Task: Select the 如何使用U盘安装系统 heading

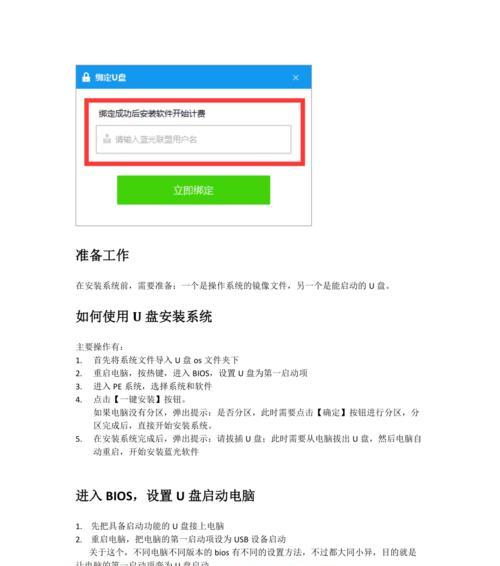Action: pos(144,317)
